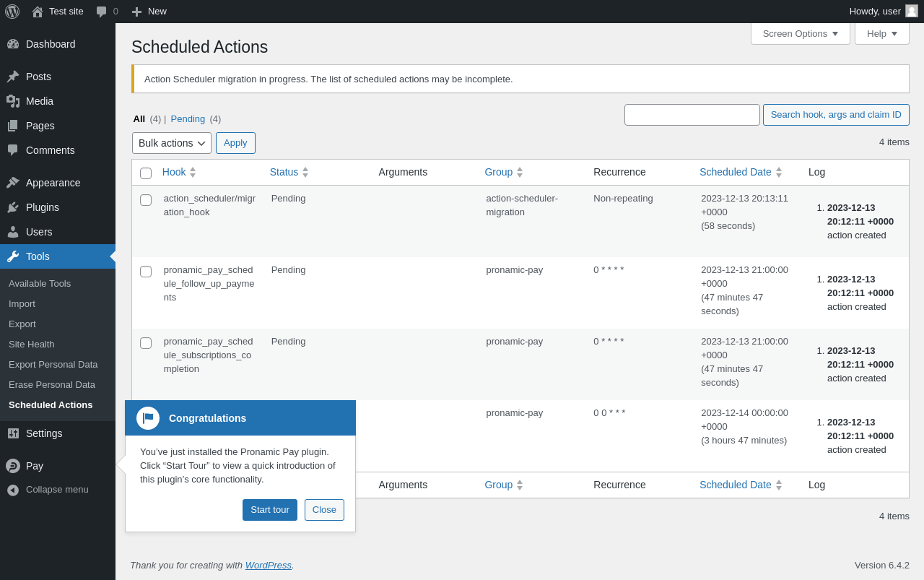Screen dimensions: 924x580
Task: Select the pronamic_pay_schedule_follow_up_payments row checkbox
Action: (146, 272)
